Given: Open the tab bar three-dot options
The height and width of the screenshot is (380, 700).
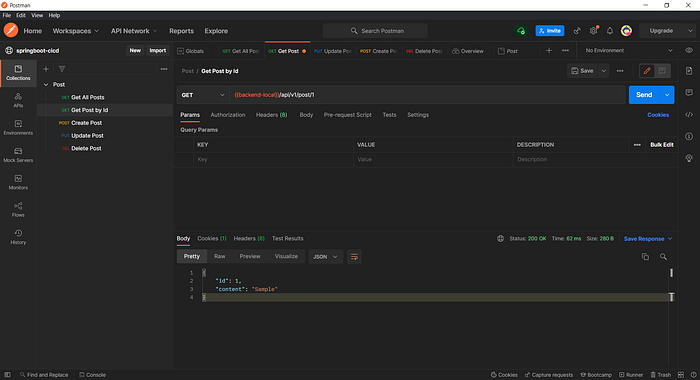Looking at the screenshot, I should pyautogui.click(x=565, y=51).
